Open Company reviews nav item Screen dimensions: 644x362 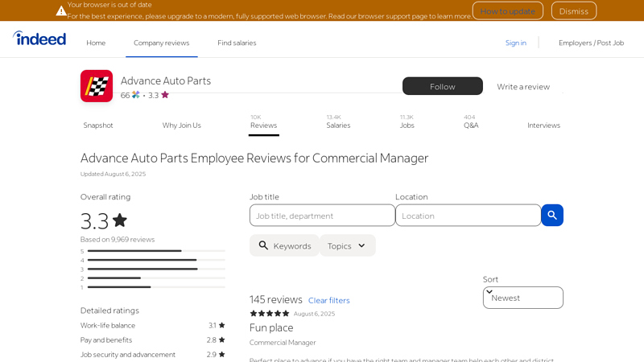[x=162, y=43]
